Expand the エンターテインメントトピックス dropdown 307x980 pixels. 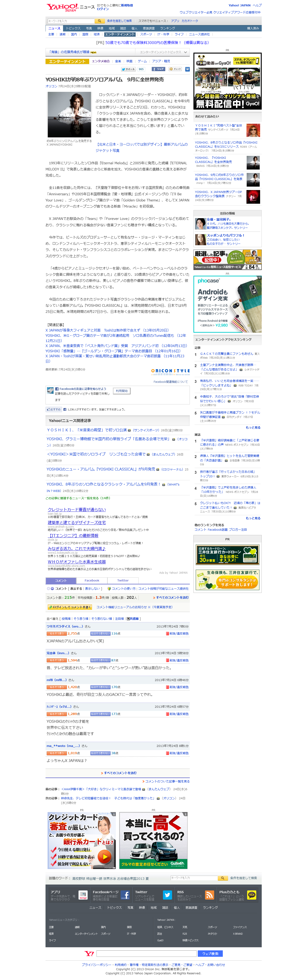[163, 52]
